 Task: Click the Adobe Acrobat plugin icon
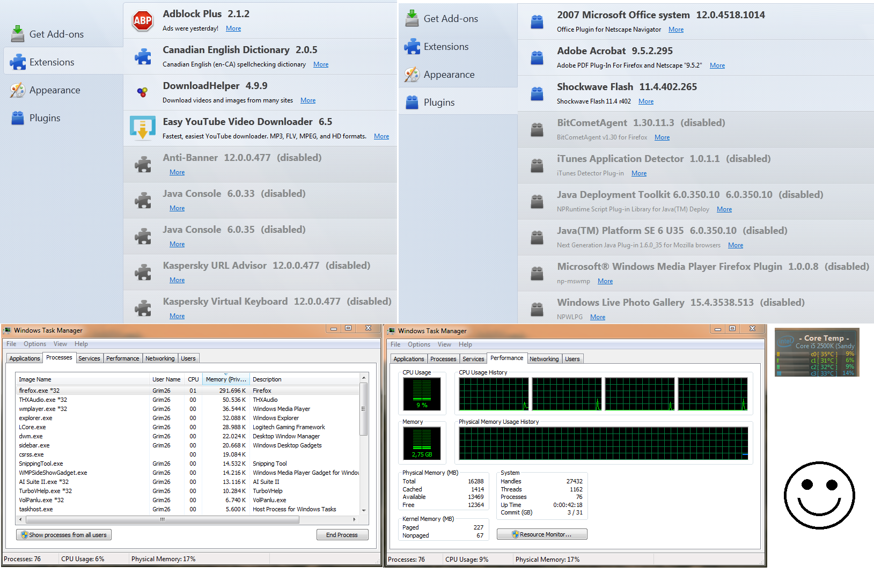tap(537, 58)
